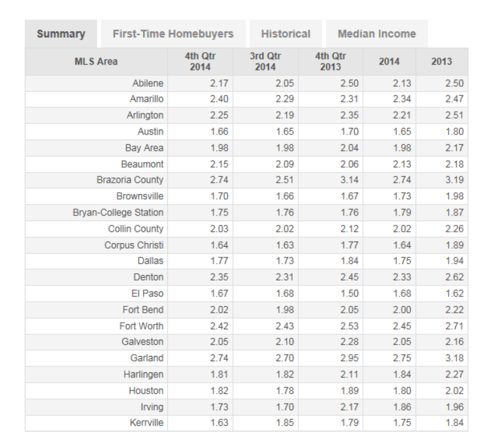Select the El Paso row label
This screenshot has height=448, width=499.
point(148,293)
